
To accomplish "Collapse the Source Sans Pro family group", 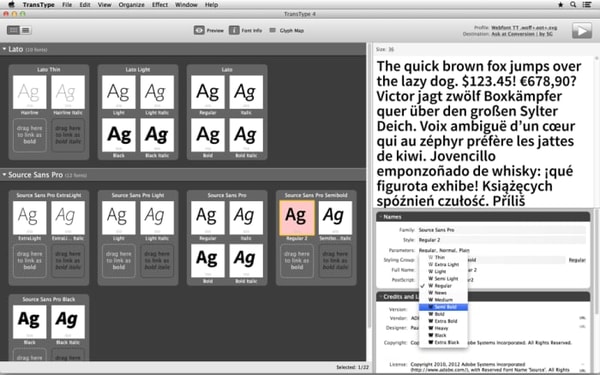I will click(x=4, y=175).
